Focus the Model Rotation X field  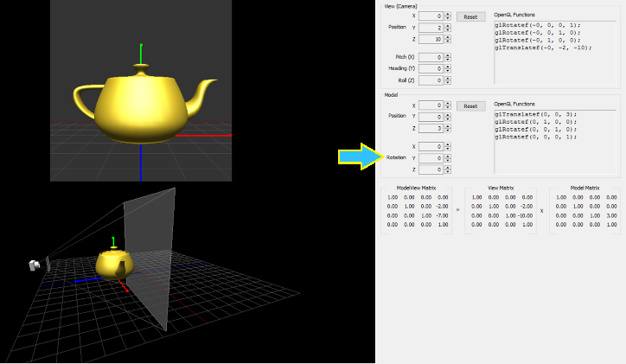coord(431,146)
